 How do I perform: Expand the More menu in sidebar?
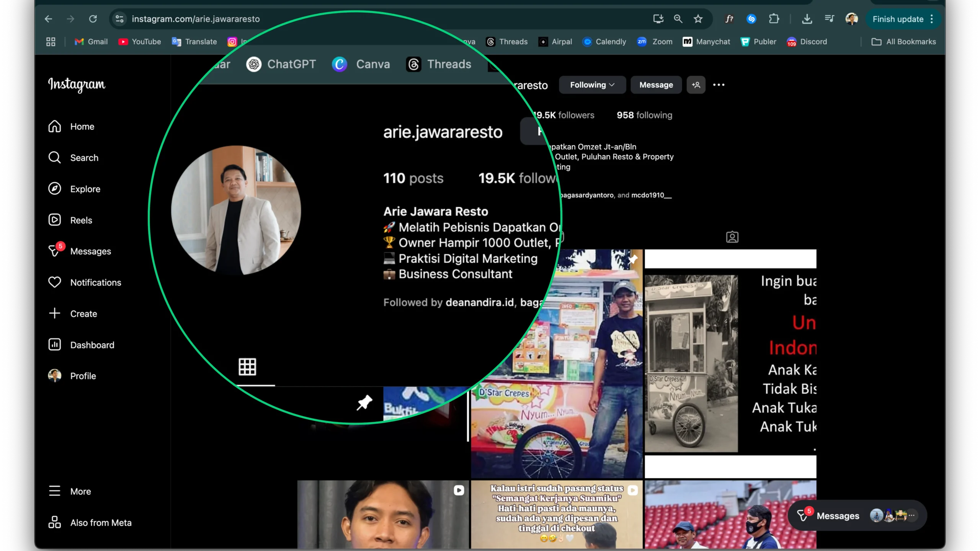(70, 491)
